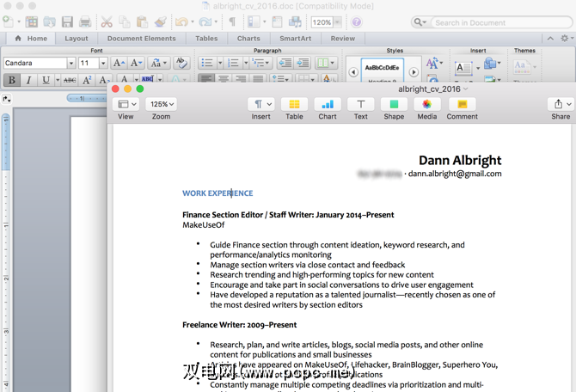Screen dimensions: 576x392
Task: Click the Shape tool in Pages
Action: click(394, 104)
